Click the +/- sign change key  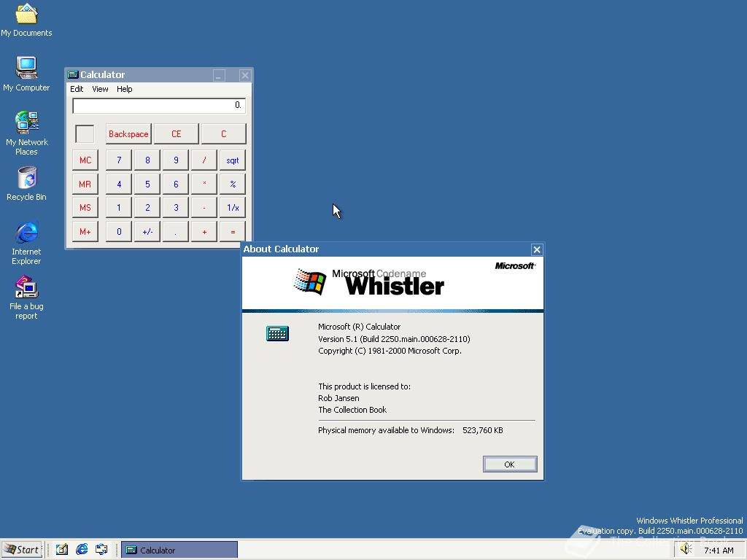[x=147, y=231]
